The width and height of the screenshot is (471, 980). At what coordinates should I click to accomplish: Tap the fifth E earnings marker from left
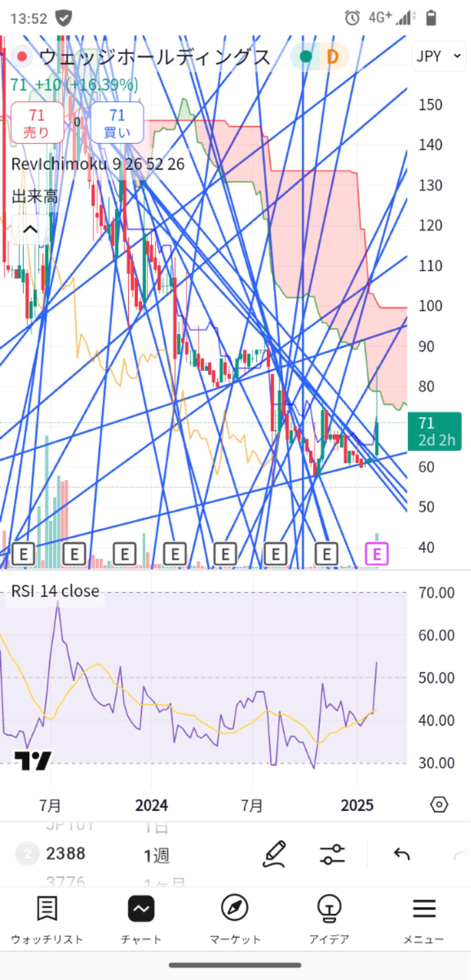tap(225, 554)
